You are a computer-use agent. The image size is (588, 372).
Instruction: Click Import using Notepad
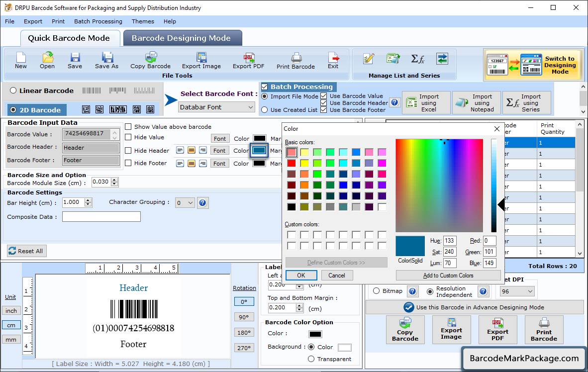coord(476,103)
